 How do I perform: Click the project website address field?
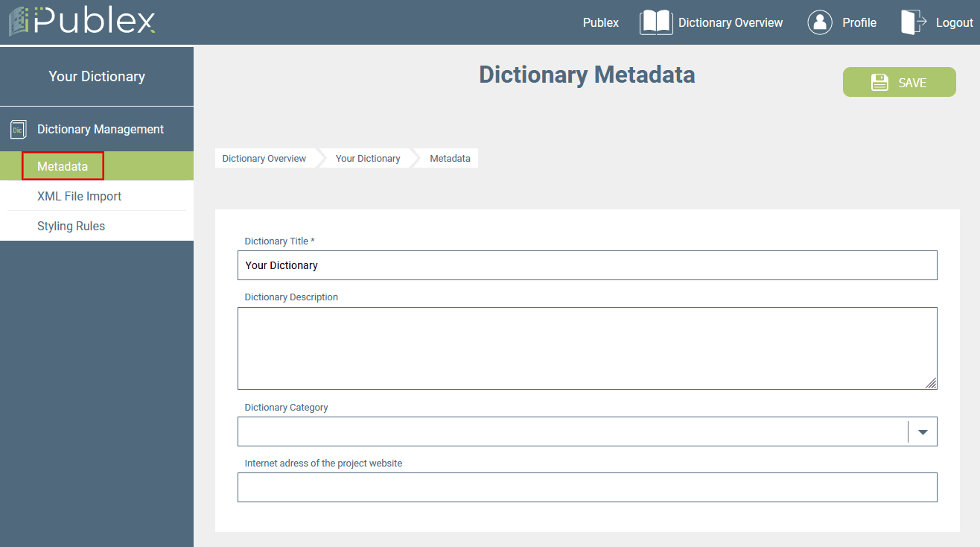point(588,487)
